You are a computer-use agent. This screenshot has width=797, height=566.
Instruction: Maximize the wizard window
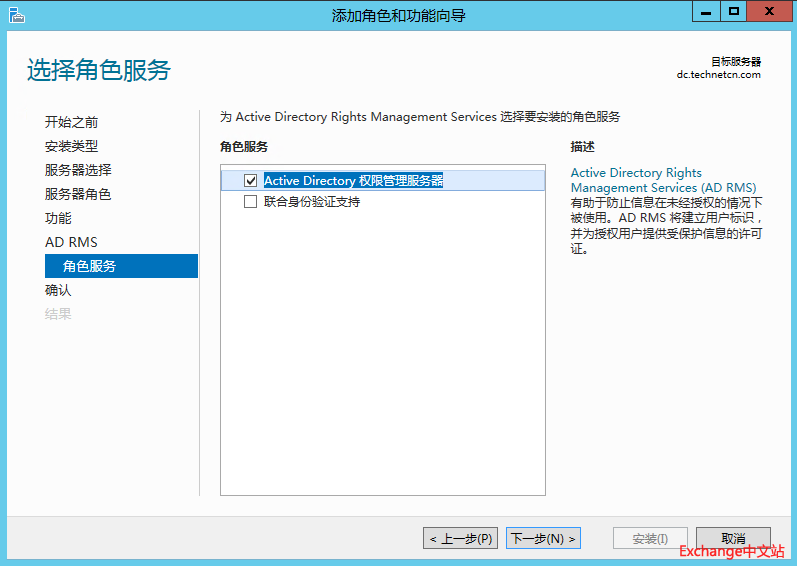point(735,11)
